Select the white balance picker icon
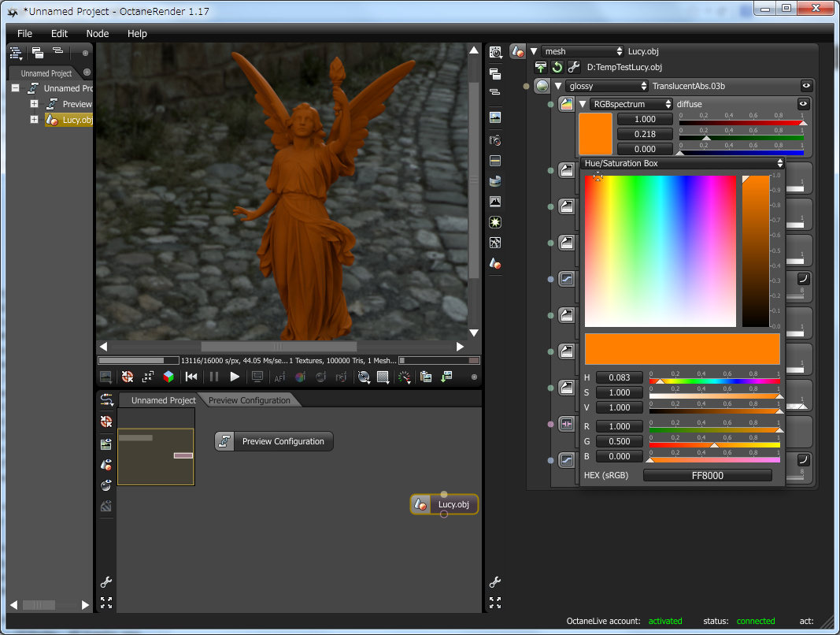Image resolution: width=840 pixels, height=635 pixels. point(300,377)
